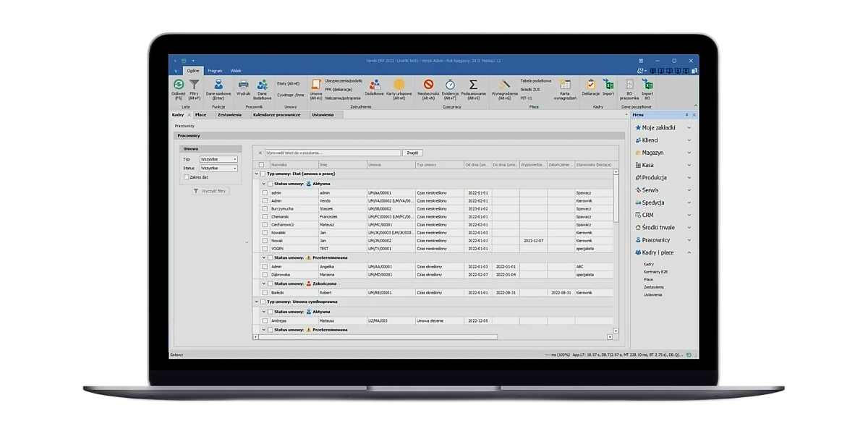The height and width of the screenshot is (434, 868).
Task: Switch to the Program ribbon tab
Action: (214, 70)
